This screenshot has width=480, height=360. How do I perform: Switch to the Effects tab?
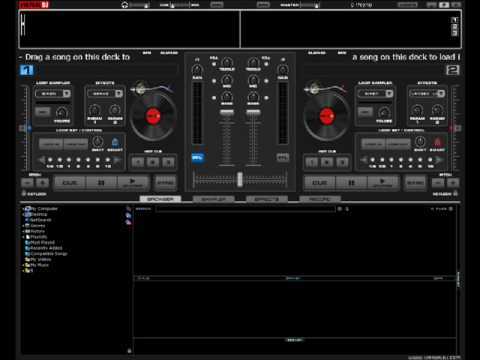tap(267, 199)
